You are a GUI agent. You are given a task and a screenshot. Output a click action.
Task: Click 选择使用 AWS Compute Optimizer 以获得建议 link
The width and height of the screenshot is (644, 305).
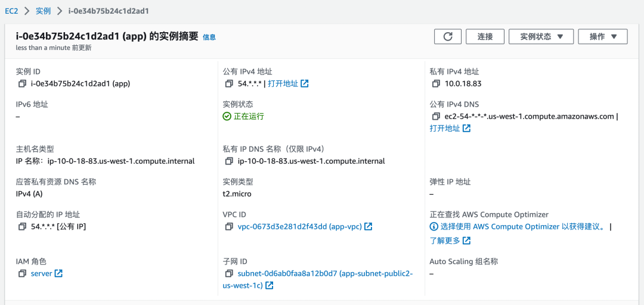coord(523,226)
